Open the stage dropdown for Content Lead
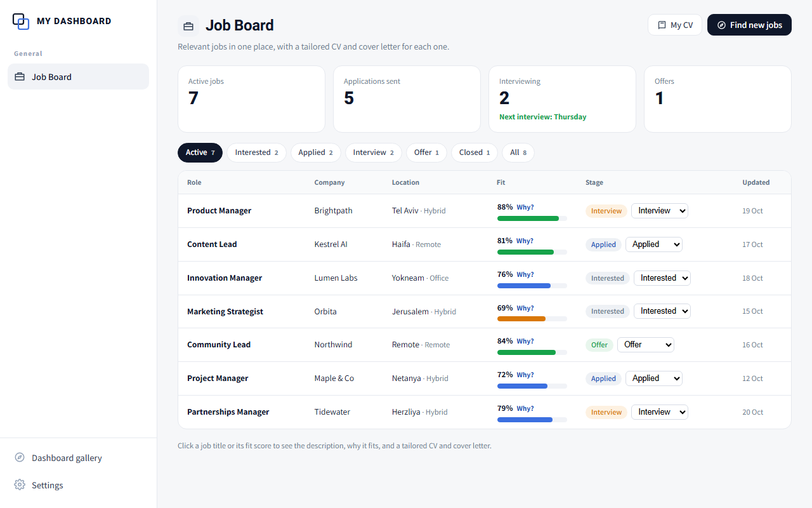This screenshot has height=508, width=812. pos(654,244)
